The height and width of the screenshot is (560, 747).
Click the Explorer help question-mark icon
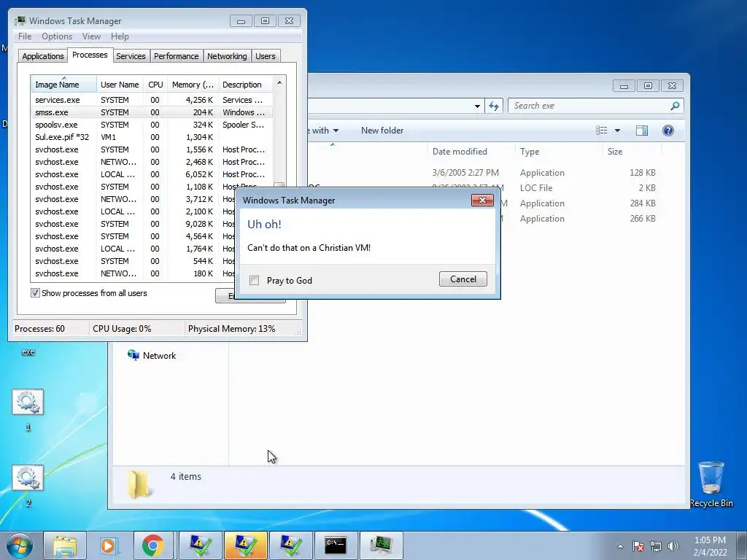[x=668, y=131]
